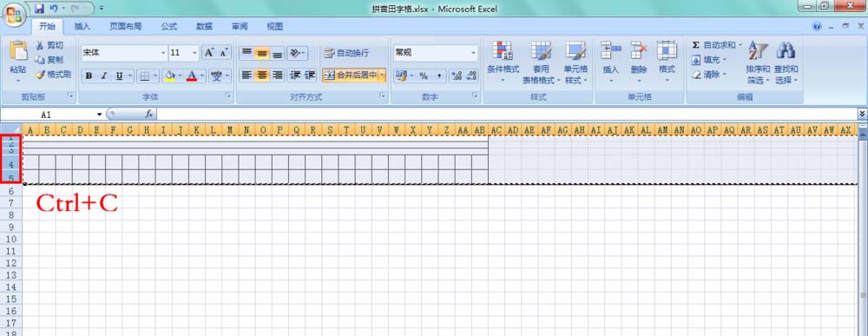Viewport: 868px width, 336px height.
Task: Apply the yellow fill color
Action: click(x=170, y=76)
